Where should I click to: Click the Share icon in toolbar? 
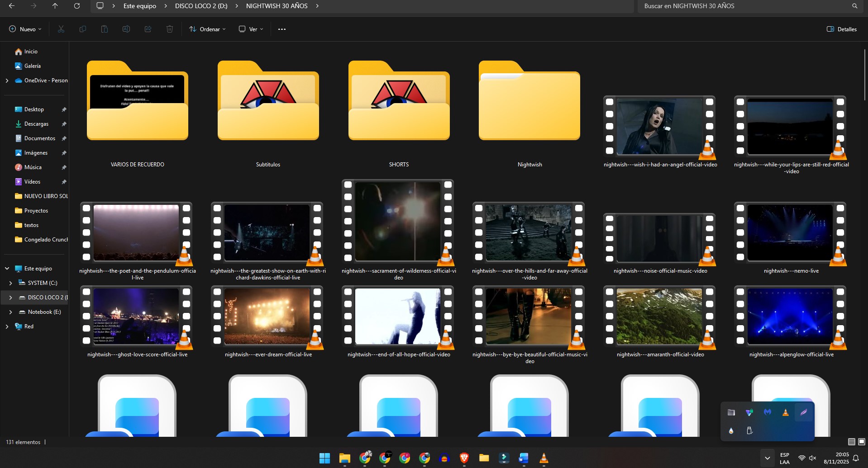[148, 29]
